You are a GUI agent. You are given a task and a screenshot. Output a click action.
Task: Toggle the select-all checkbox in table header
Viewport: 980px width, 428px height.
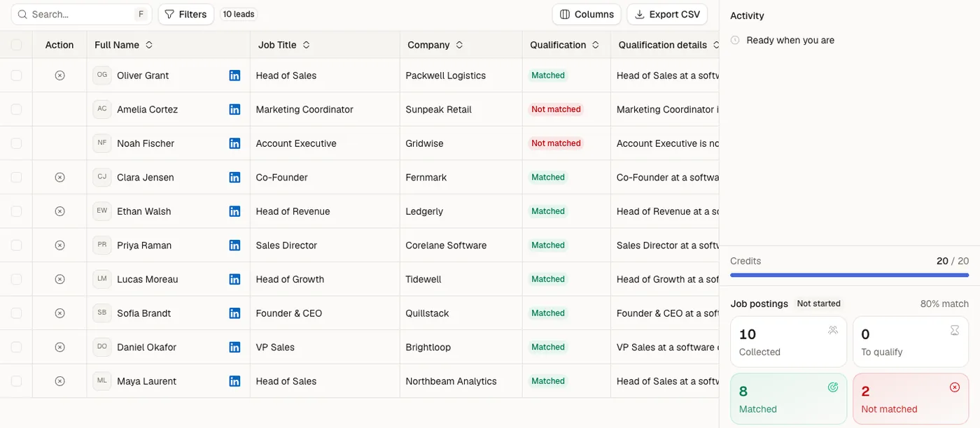coord(16,45)
